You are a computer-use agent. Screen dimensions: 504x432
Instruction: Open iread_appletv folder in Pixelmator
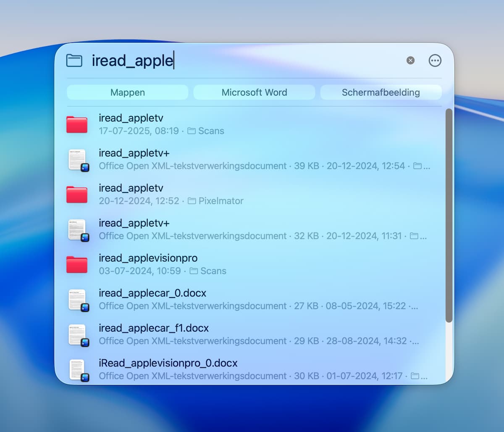tap(77, 195)
